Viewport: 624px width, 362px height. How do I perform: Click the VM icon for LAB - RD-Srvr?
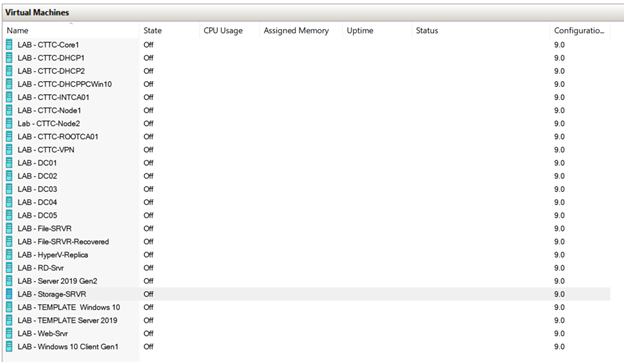pos(9,268)
